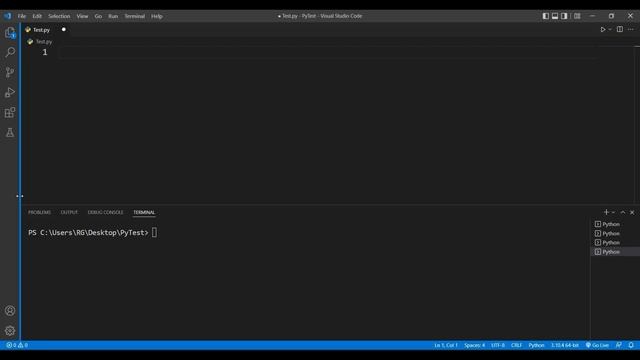Toggle the secondary side bar
The height and width of the screenshot is (360, 640).
coord(564,16)
